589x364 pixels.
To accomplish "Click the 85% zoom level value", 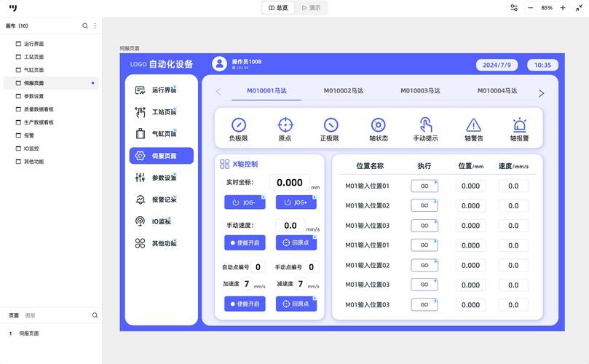I will pyautogui.click(x=547, y=7).
